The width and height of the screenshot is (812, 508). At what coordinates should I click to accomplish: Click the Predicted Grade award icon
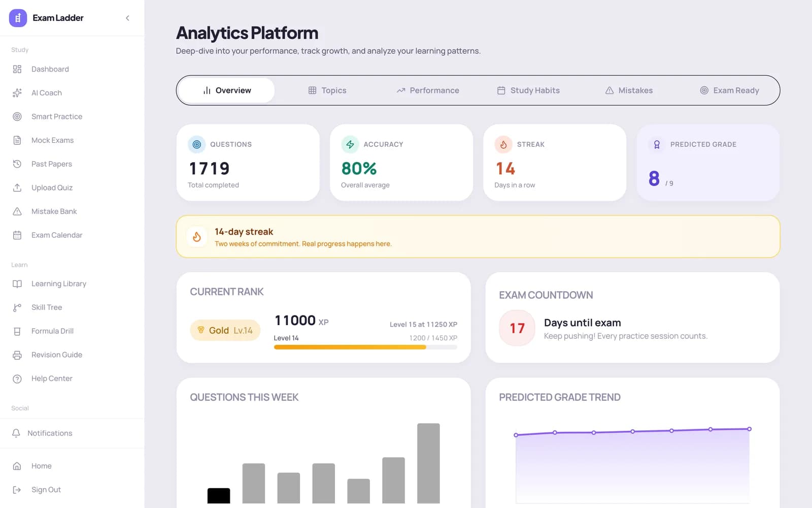tap(657, 144)
